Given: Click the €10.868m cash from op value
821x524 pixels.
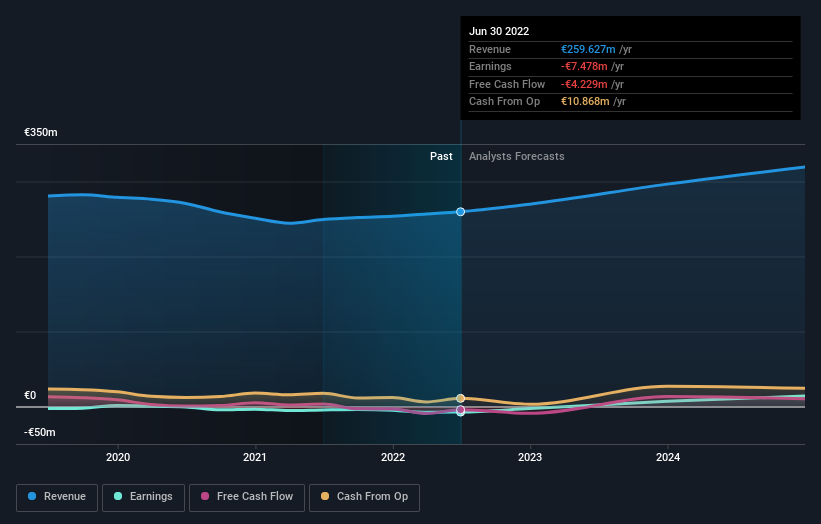Looking at the screenshot, I should (585, 102).
